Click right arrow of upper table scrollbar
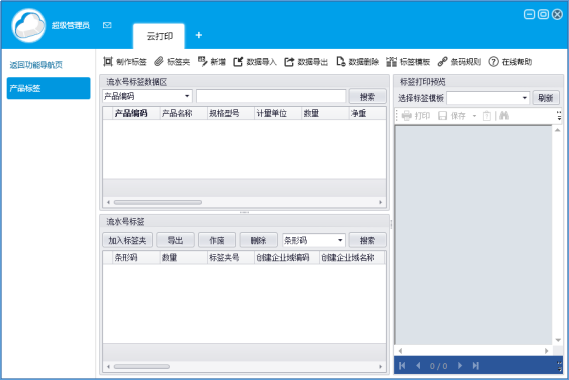Image resolution: width=569 pixels, height=380 pixels. (x=380, y=202)
